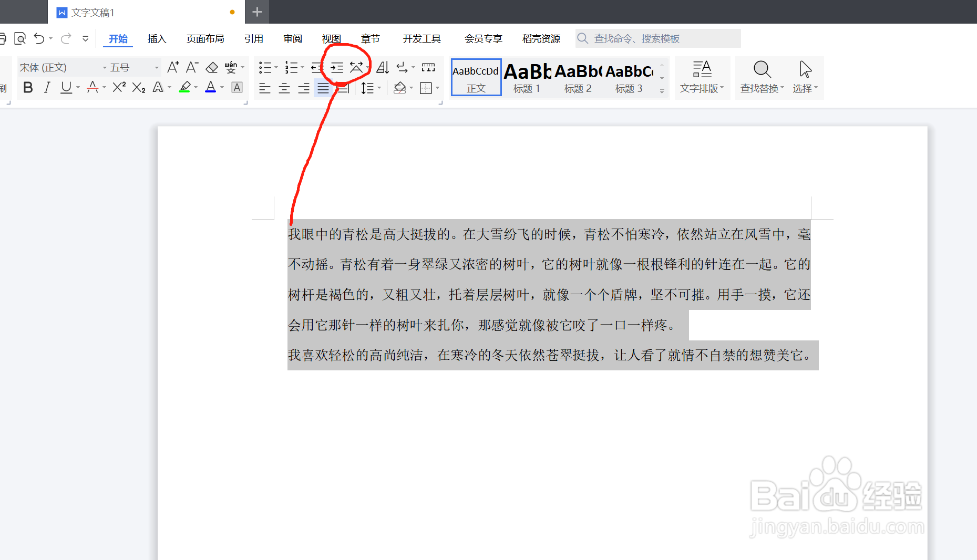
Task: Open 查找替换 tool
Action: 762,77
